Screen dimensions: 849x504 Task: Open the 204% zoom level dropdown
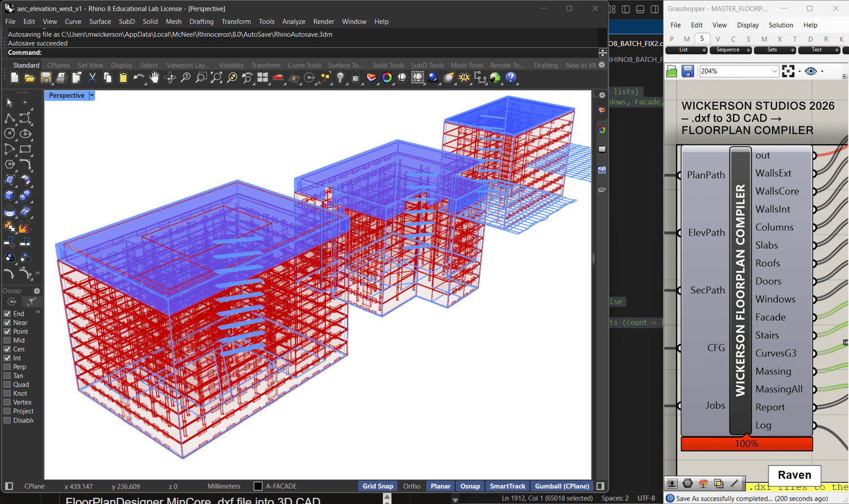pyautogui.click(x=774, y=71)
